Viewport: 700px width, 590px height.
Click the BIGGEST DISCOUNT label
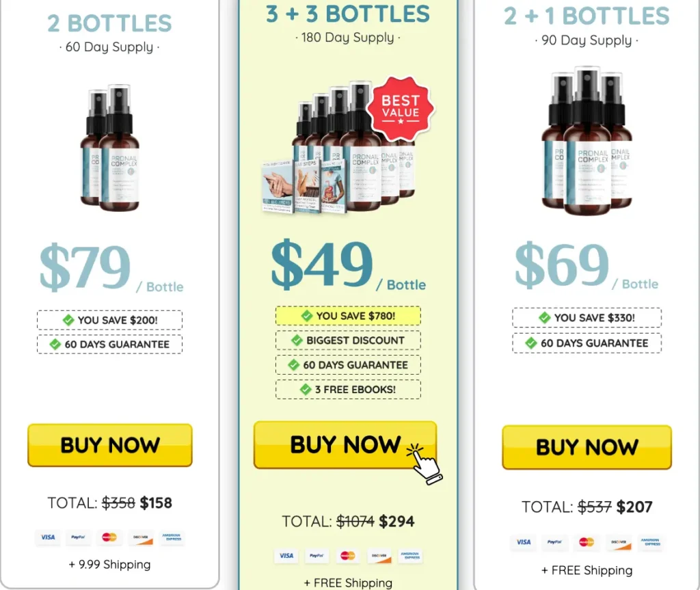(x=355, y=340)
